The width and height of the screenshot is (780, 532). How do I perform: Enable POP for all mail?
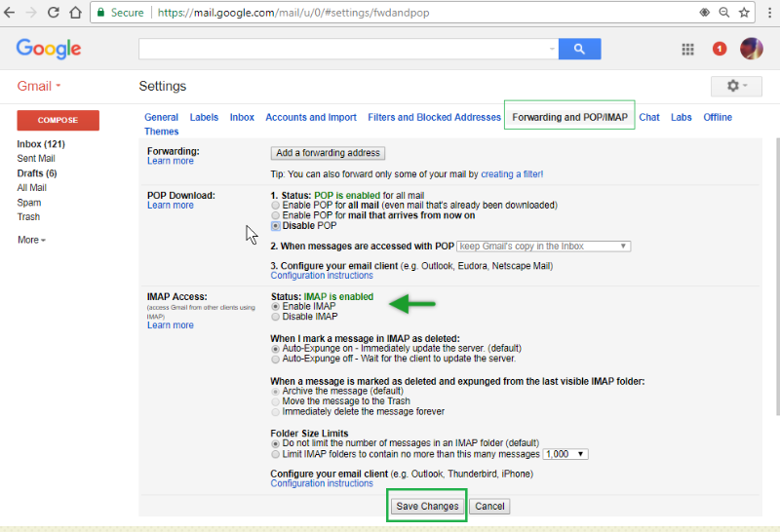[275, 206]
